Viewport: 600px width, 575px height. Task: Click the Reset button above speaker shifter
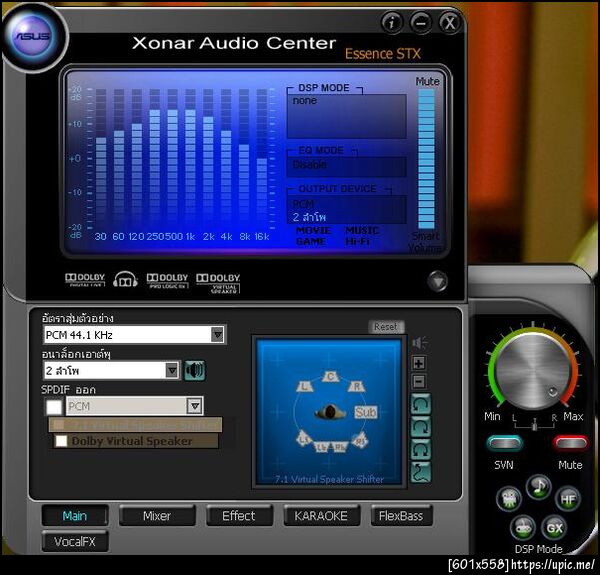[x=386, y=327]
